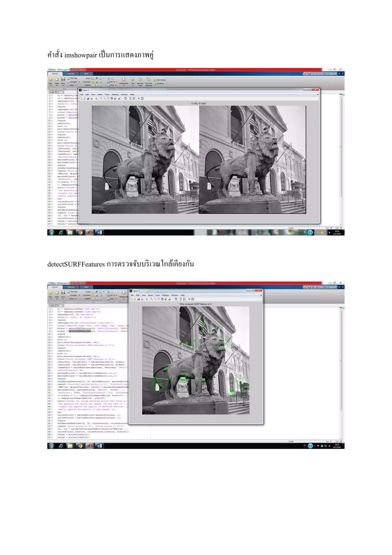The width and height of the screenshot is (392, 555).
Task: Switch to the VIEW tab in the editor behind Figure 1
Action: (x=86, y=74)
